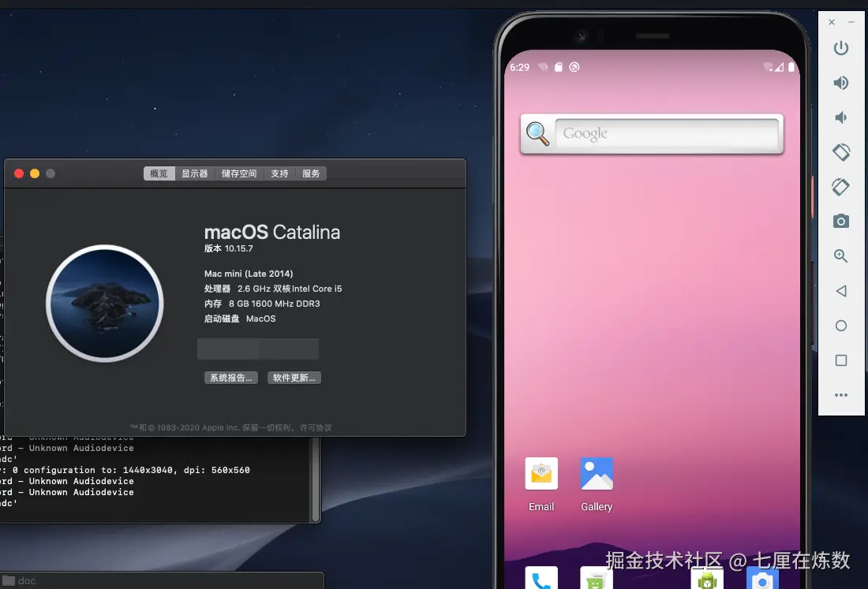Click the '2.6 GHz 双核 Intel Core i5' text
The height and width of the screenshot is (589, 868).
point(290,289)
